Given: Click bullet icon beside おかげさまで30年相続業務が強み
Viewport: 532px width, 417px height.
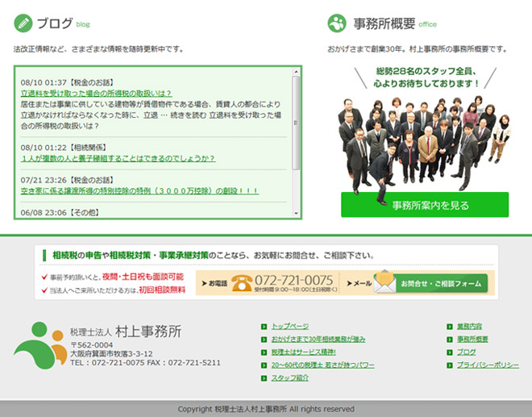Looking at the screenshot, I should [264, 340].
